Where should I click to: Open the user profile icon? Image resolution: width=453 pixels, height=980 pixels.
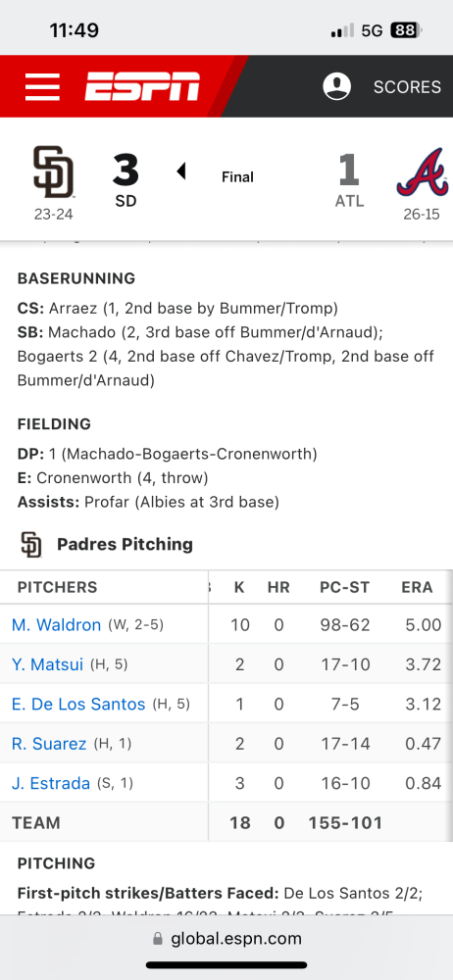point(336,86)
